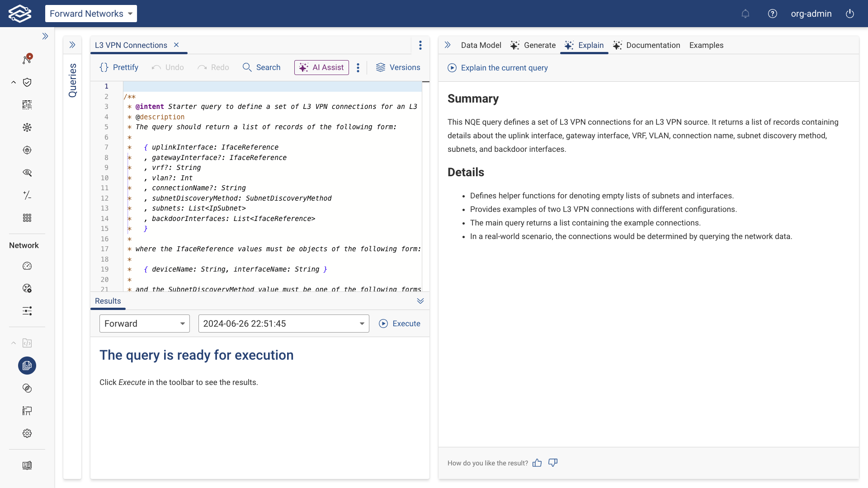Viewport: 868px width, 488px height.
Task: Open the presentation board icon in sidebar
Action: tap(27, 411)
